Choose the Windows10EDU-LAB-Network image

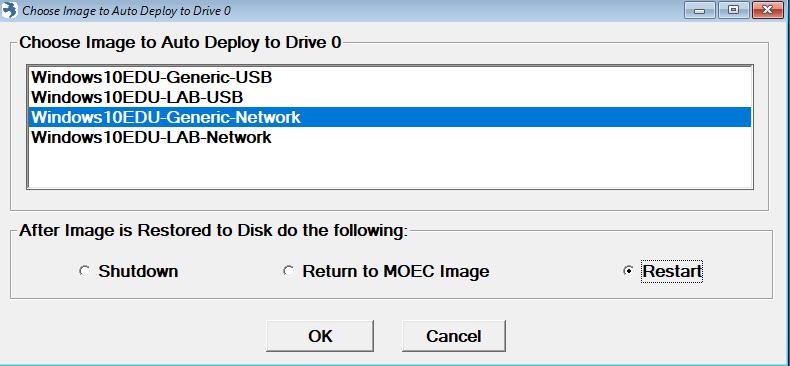(388, 137)
